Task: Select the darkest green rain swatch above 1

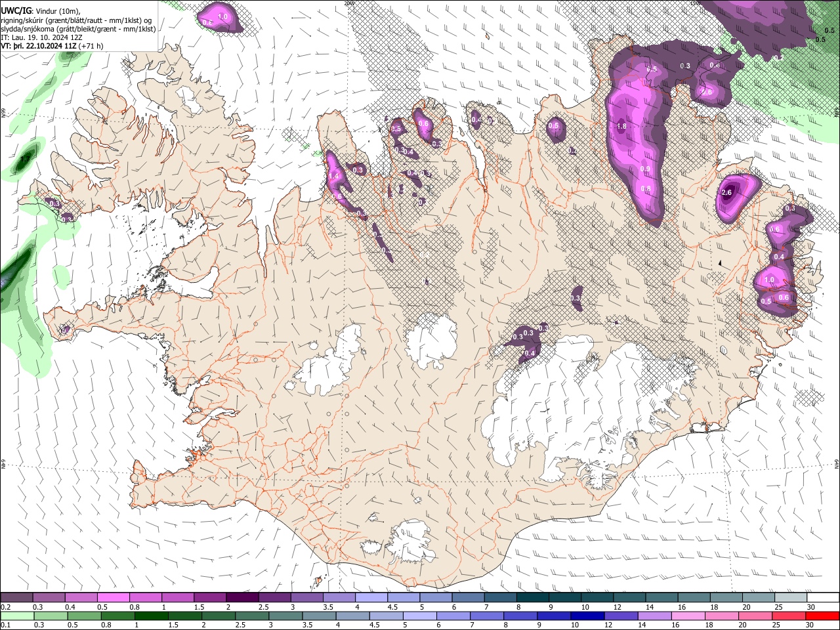Action: (x=151, y=616)
